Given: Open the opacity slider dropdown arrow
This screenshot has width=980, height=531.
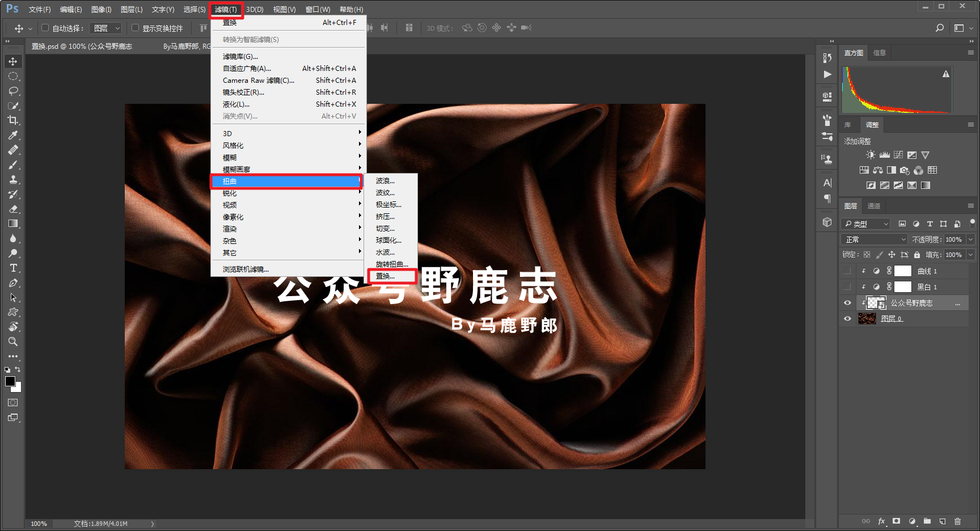Looking at the screenshot, I should 970,239.
